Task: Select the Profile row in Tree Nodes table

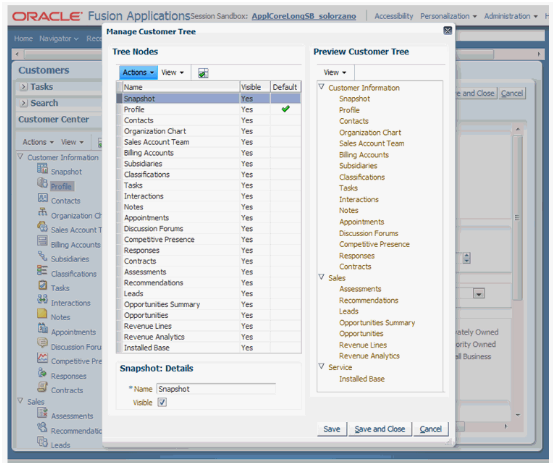Action: (209, 109)
